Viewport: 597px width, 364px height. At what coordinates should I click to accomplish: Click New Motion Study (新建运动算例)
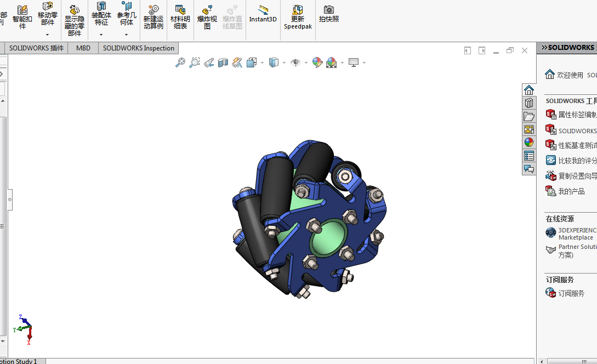(x=153, y=17)
